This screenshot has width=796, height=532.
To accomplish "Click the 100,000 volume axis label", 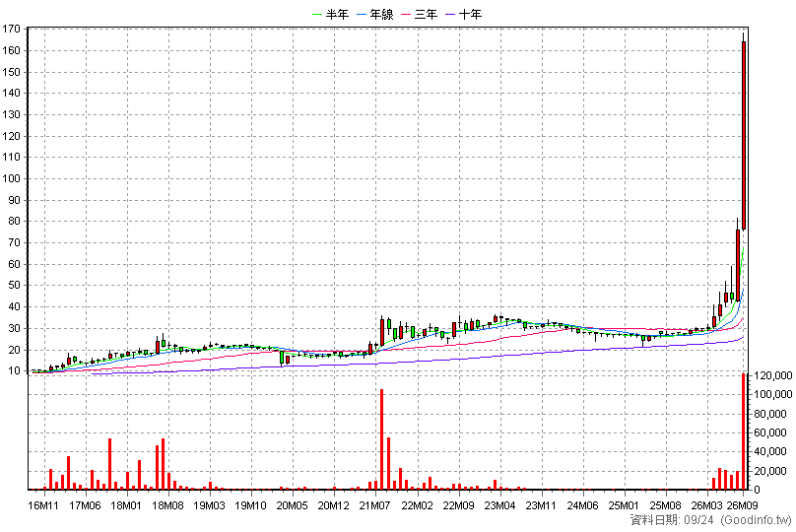I will pyautogui.click(x=772, y=394).
